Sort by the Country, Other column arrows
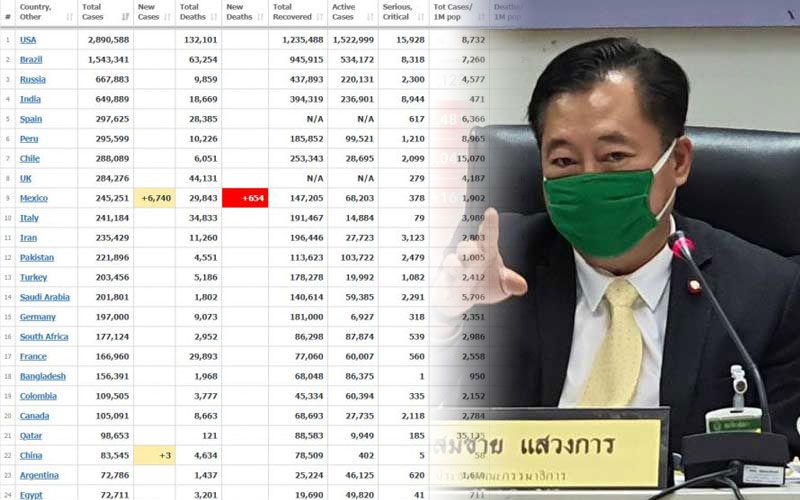 pyautogui.click(x=69, y=17)
